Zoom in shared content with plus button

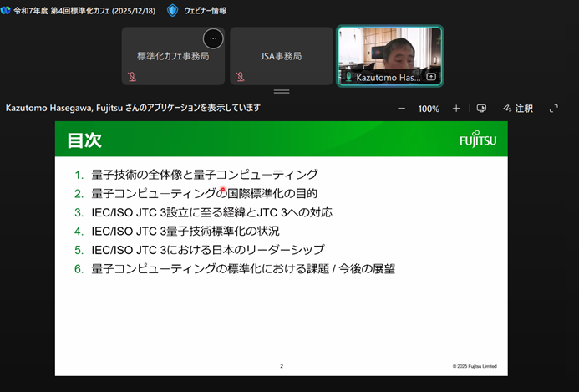coord(456,109)
